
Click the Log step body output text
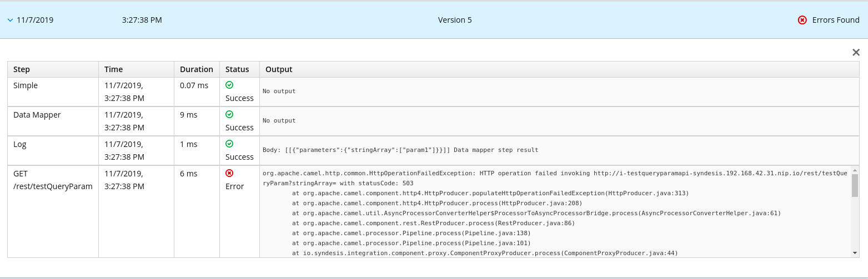tap(400, 150)
